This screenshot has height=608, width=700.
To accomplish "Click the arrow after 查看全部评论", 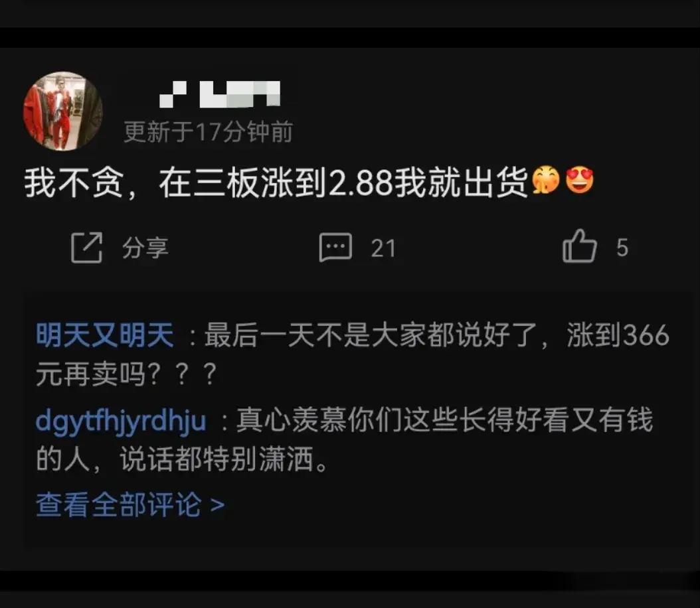I will click(217, 505).
